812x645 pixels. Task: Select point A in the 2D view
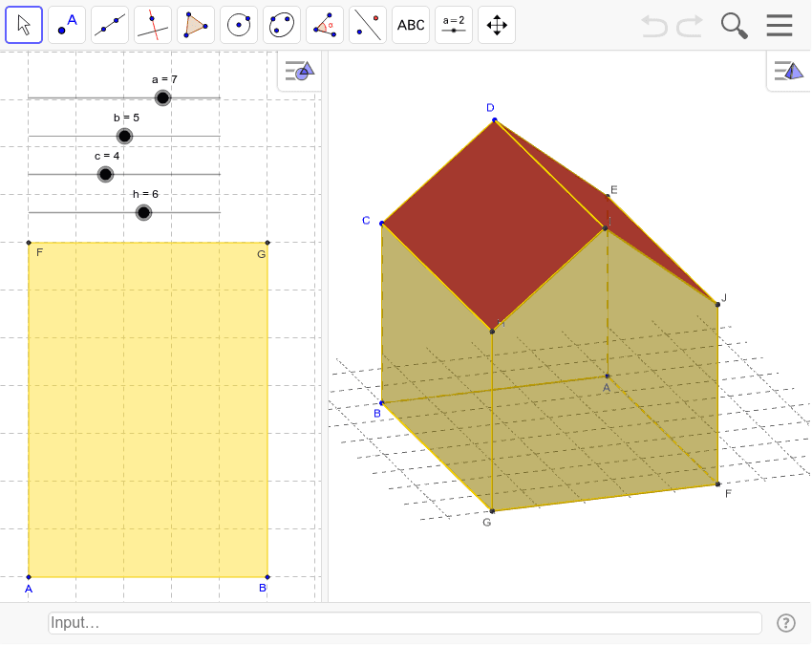29,576
